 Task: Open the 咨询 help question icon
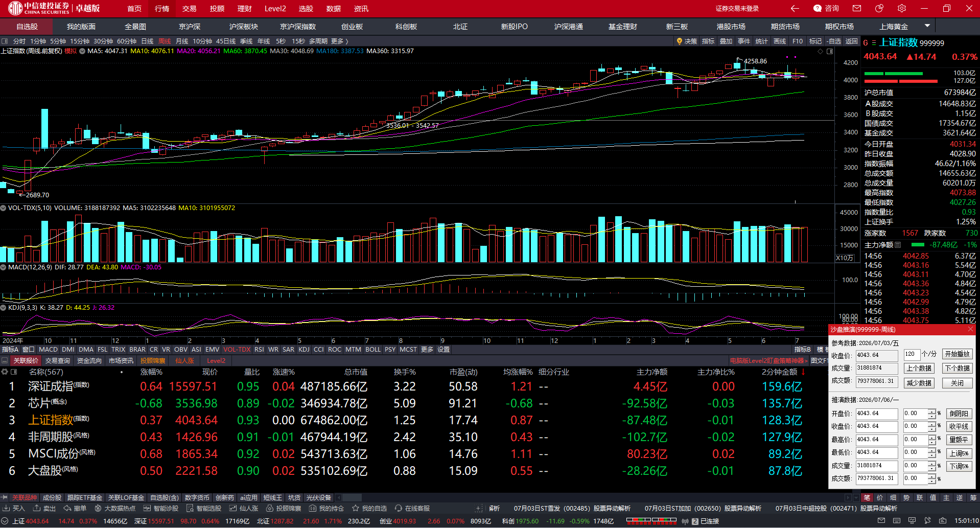(818, 8)
